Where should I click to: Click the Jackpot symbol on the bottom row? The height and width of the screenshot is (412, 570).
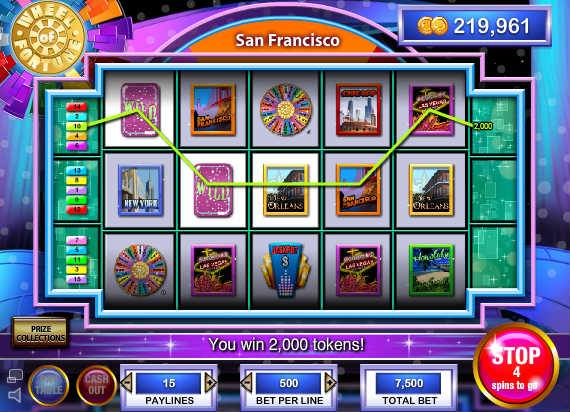coord(285,271)
